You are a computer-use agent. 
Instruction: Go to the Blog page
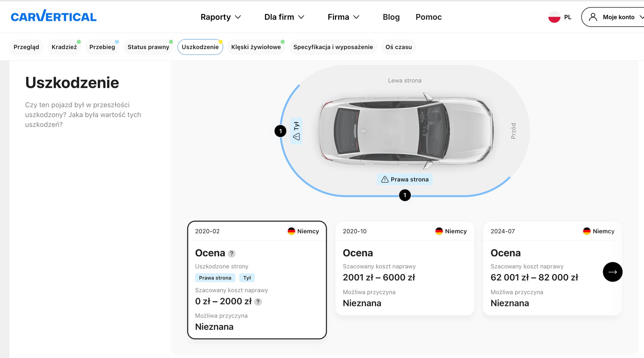click(391, 17)
